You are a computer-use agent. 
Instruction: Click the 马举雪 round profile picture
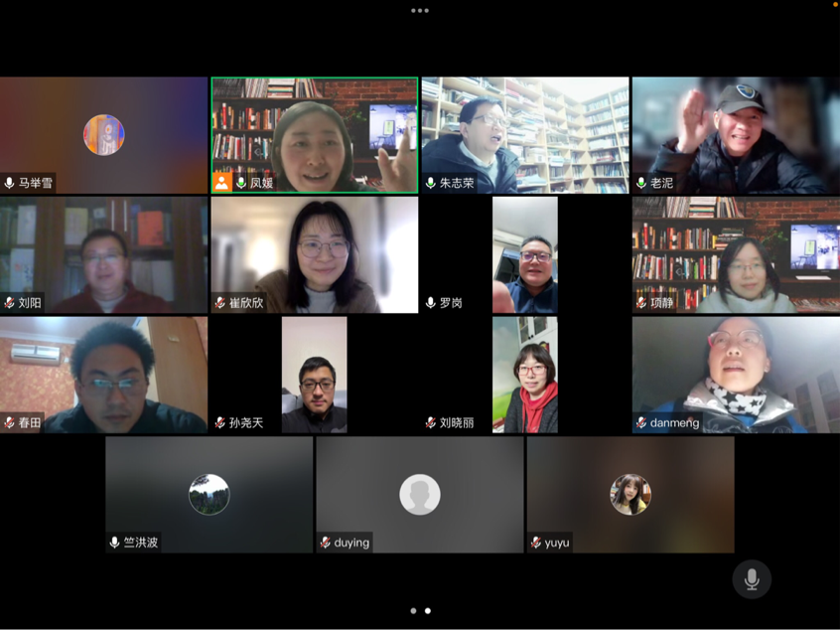104,135
